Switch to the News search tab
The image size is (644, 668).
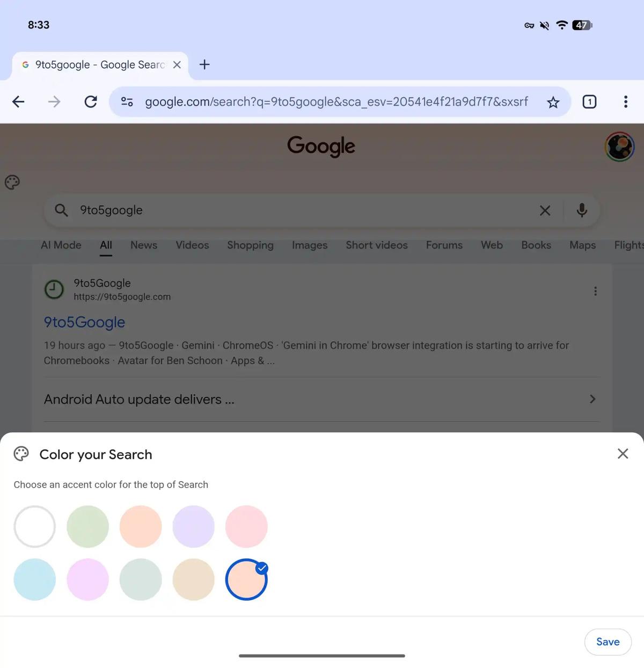pyautogui.click(x=144, y=245)
